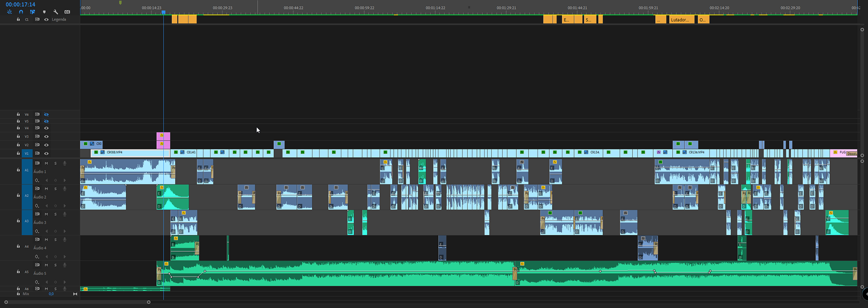Toggle nest sequence insert mode icon
Image resolution: width=868 pixels, height=308 pixels.
tap(9, 12)
